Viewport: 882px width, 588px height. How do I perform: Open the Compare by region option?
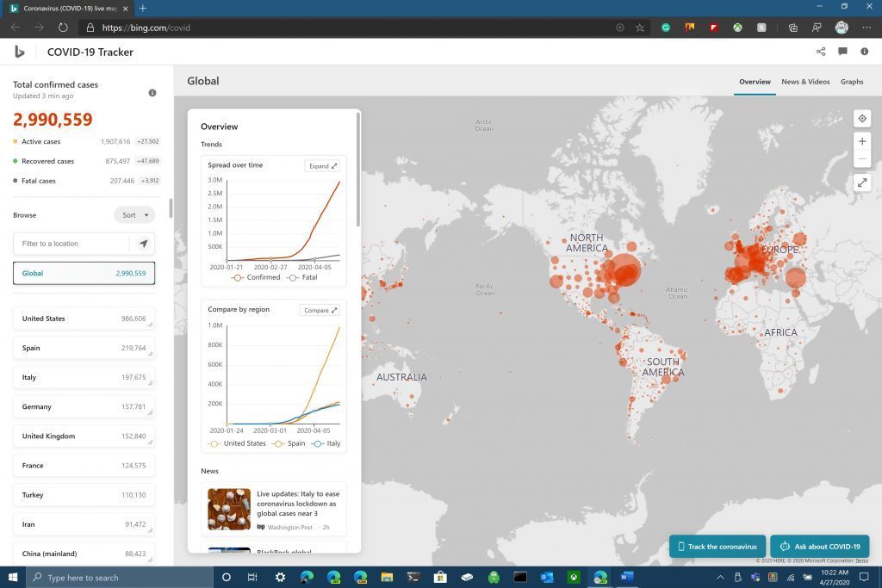tap(320, 310)
